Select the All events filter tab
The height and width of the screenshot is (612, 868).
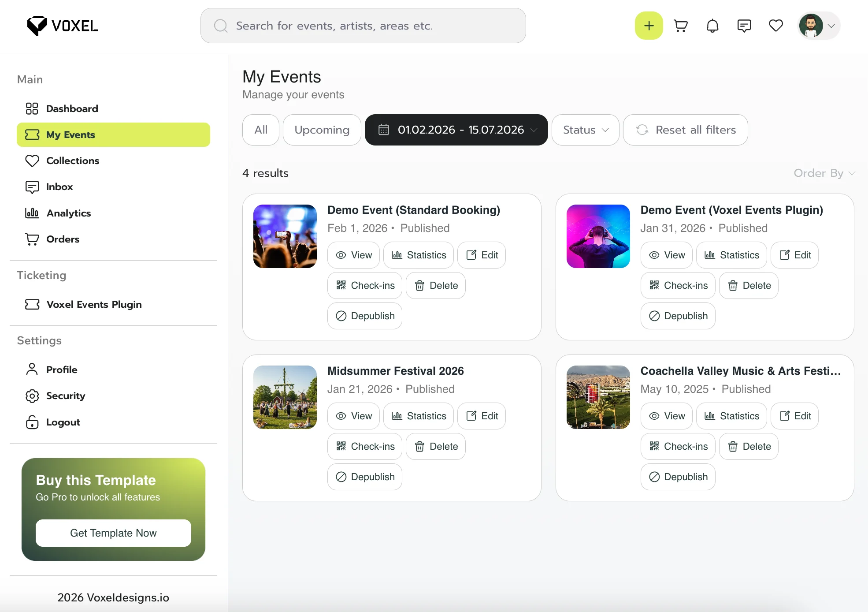pyautogui.click(x=261, y=130)
